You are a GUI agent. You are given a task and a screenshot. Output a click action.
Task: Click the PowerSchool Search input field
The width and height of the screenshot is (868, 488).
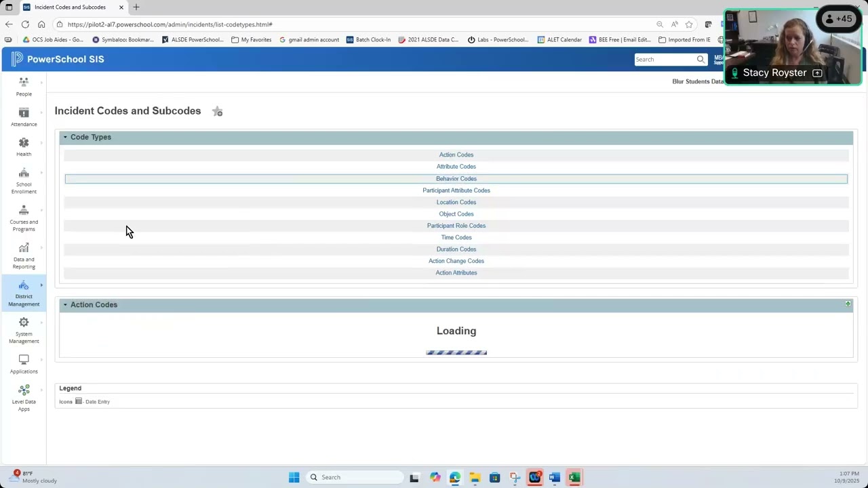(665, 59)
